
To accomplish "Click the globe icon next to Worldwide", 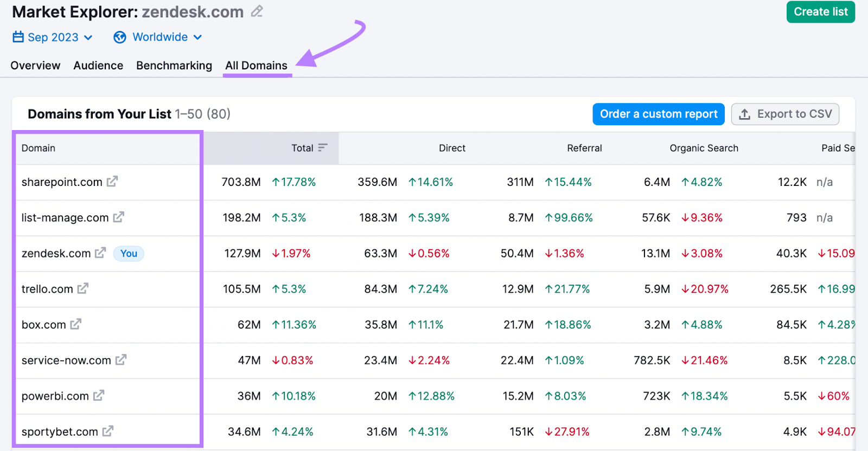I will (x=120, y=37).
